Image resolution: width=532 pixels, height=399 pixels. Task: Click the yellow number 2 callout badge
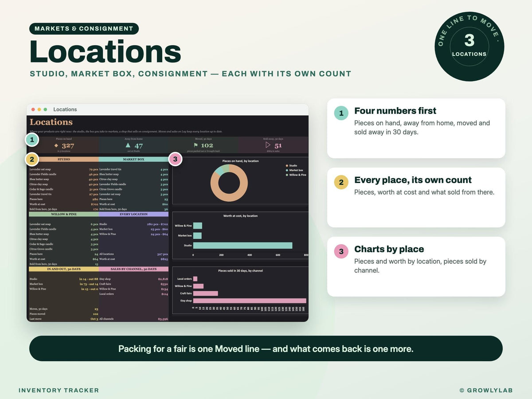[32, 159]
